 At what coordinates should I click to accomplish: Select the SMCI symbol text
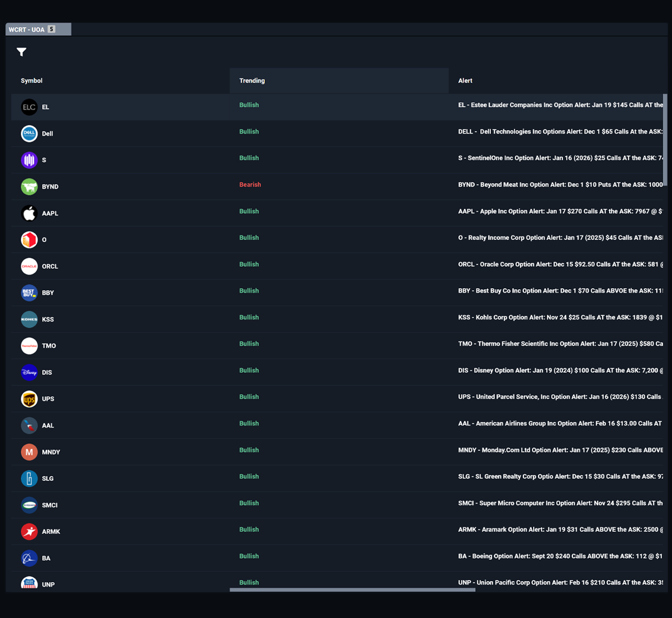click(x=50, y=506)
